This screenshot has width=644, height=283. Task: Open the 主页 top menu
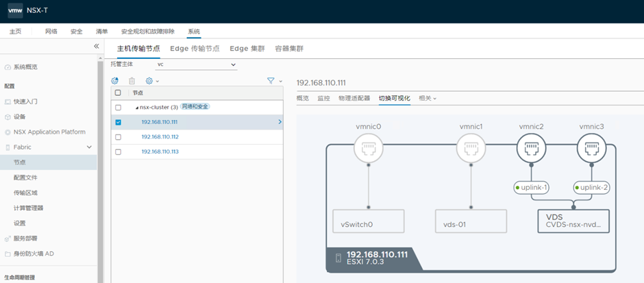click(15, 32)
